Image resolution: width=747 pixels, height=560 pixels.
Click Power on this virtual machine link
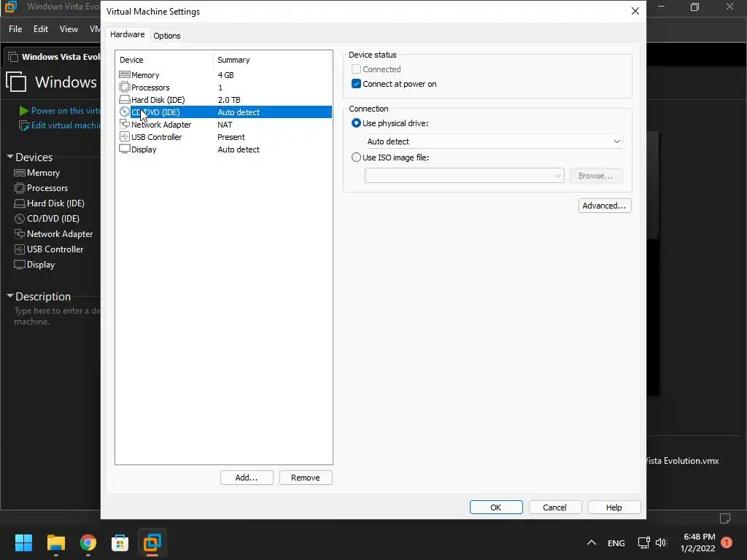tap(66, 111)
